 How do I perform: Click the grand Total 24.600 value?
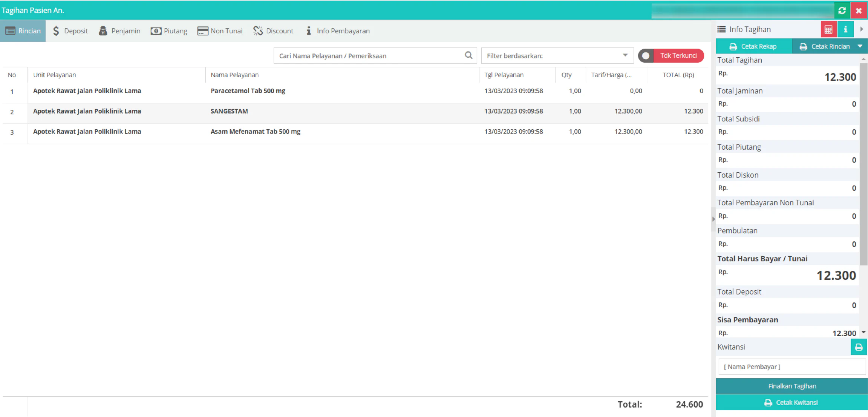(689, 405)
